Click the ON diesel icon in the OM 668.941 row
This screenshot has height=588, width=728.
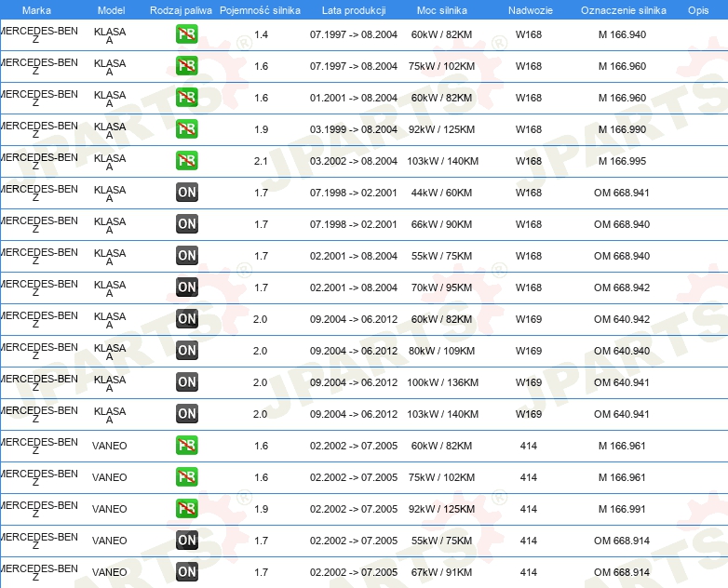point(186,193)
